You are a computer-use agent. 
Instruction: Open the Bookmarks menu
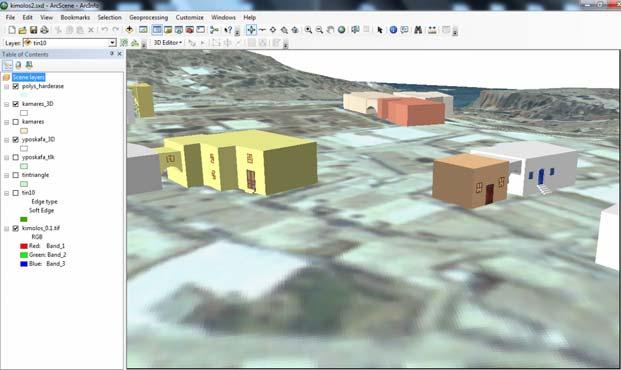click(x=75, y=17)
